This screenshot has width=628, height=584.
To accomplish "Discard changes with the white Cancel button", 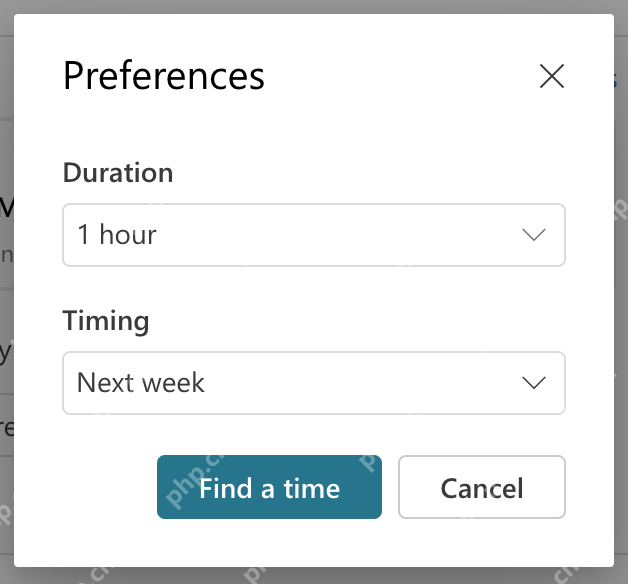I will pos(482,487).
